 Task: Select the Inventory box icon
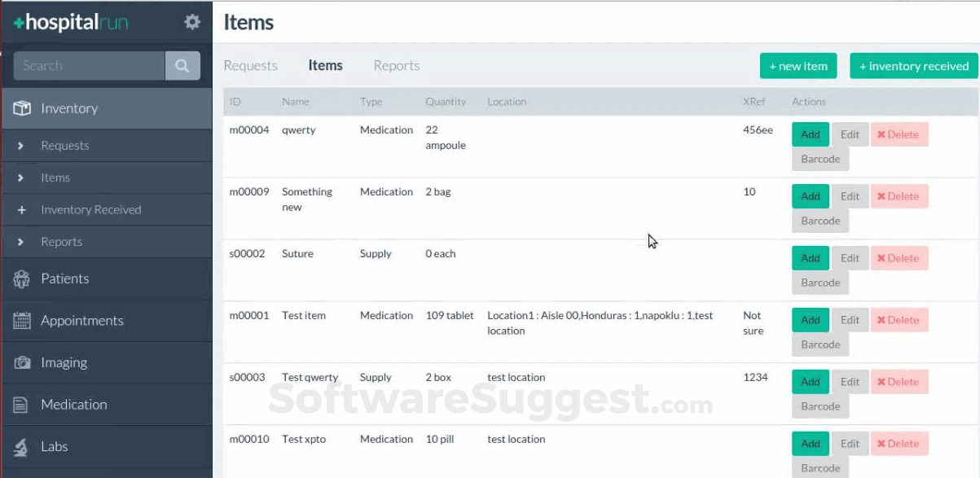tap(22, 108)
